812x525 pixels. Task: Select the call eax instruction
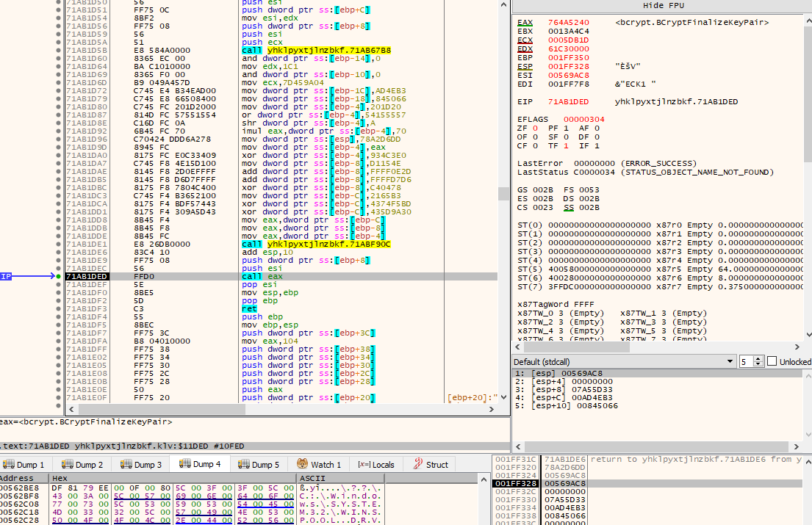(262, 277)
